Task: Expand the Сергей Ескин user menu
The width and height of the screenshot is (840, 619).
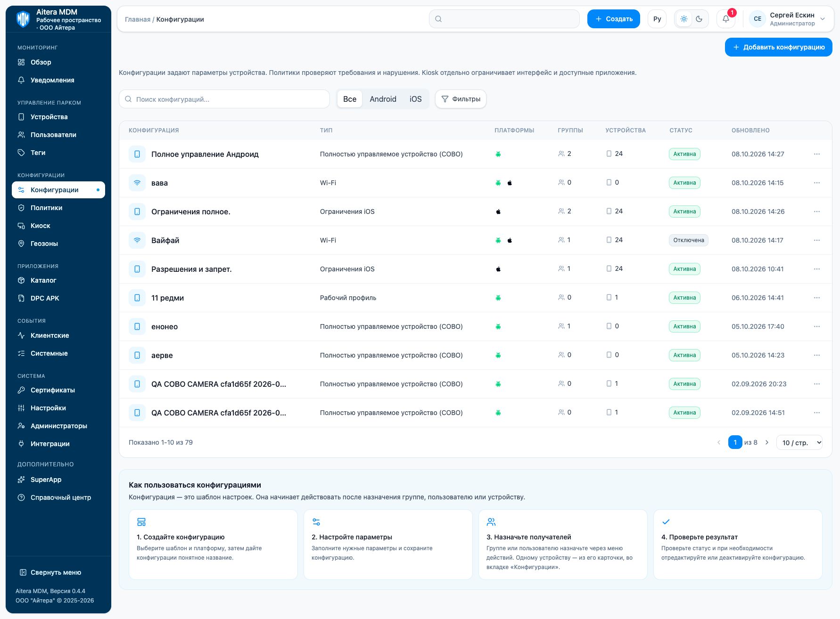Action: coord(788,19)
